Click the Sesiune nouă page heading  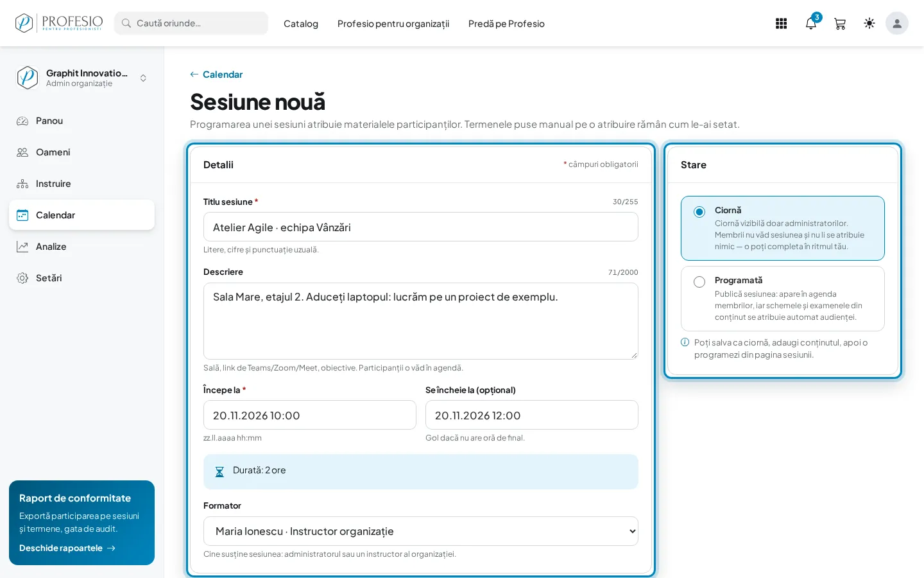pos(257,101)
